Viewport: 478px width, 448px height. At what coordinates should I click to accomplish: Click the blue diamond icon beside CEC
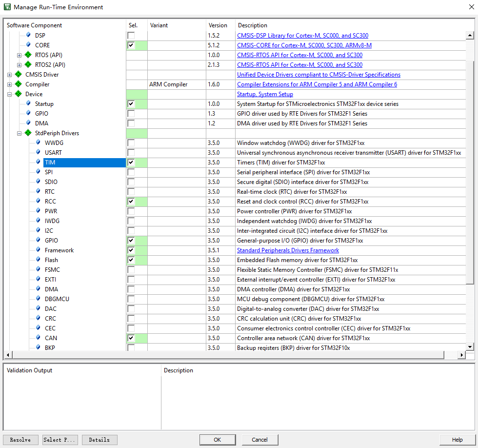[38, 327]
